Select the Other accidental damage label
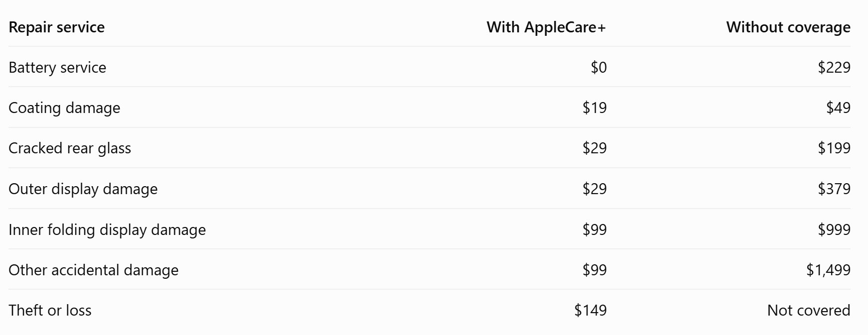 94,270
